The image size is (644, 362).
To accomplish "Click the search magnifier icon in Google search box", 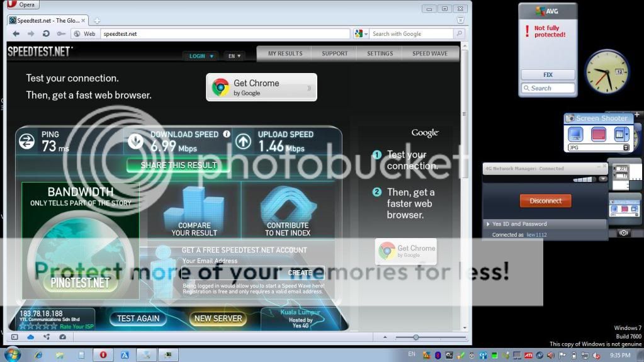I will pos(459,34).
